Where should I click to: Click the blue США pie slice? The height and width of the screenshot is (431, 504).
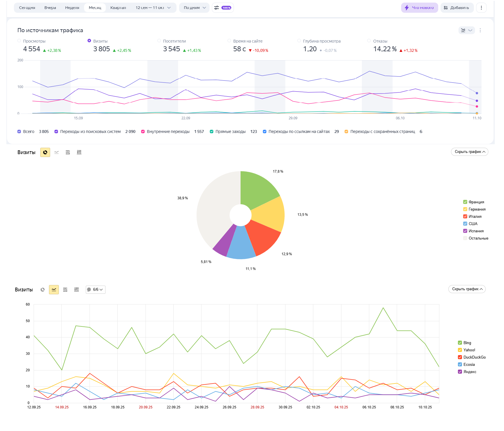pyautogui.click(x=241, y=244)
